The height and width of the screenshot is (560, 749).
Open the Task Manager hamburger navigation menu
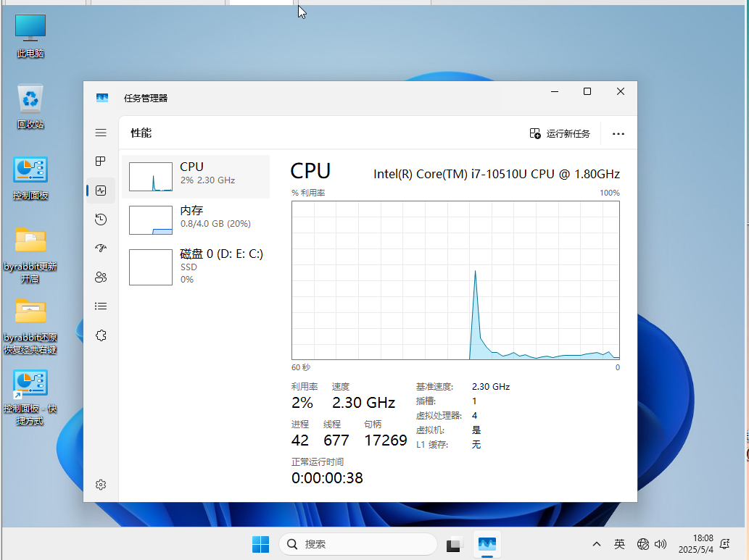(101, 133)
